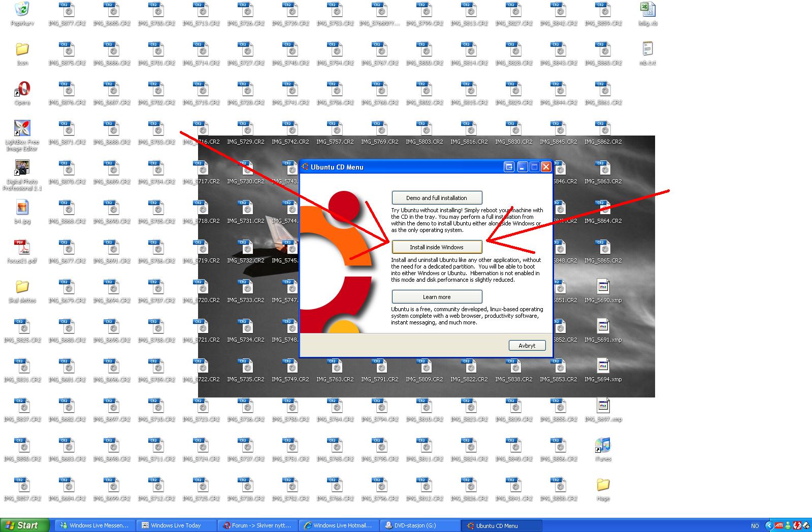The height and width of the screenshot is (532, 812).
Task: Select the IMG_5732.CR2 file icon
Action: [x=246, y=247]
